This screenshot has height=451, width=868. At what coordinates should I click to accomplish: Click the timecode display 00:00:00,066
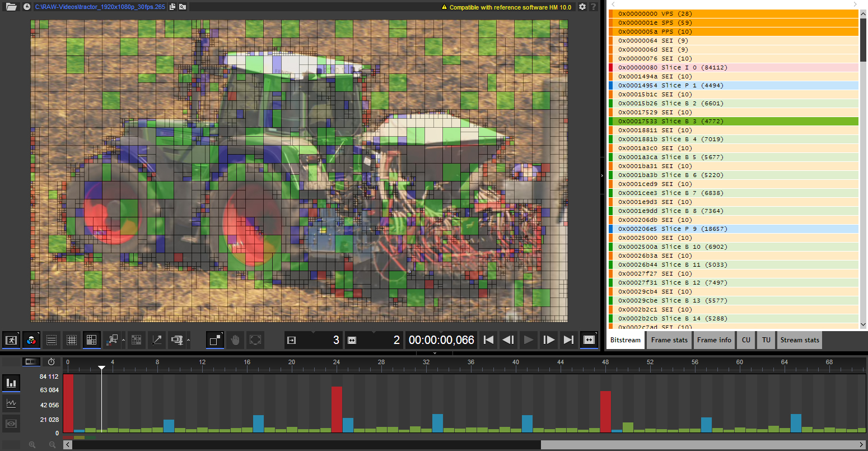[441, 340]
